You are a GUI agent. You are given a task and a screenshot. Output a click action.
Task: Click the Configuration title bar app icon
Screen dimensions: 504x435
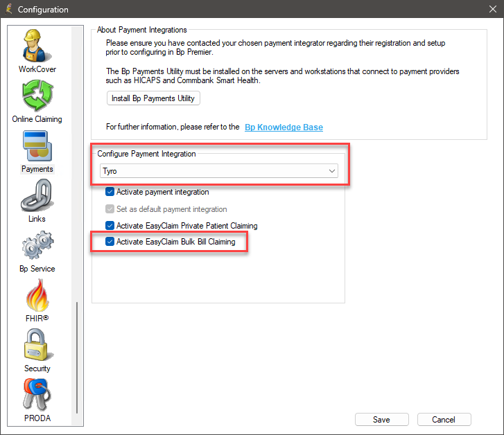pyautogui.click(x=9, y=9)
